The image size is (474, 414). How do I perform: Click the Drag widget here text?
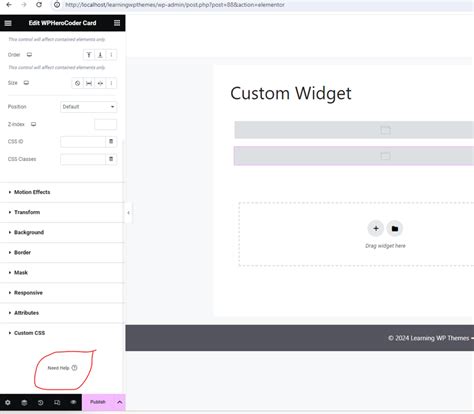pos(385,246)
